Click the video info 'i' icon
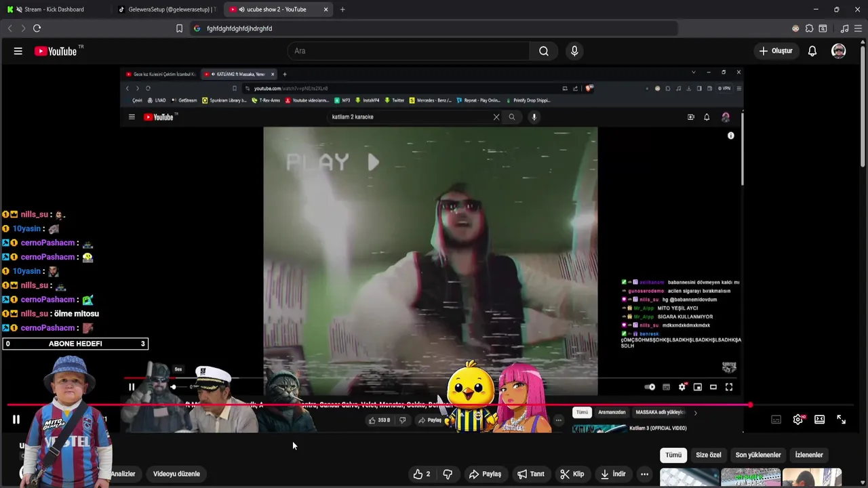The width and height of the screenshot is (868, 488). [x=730, y=136]
